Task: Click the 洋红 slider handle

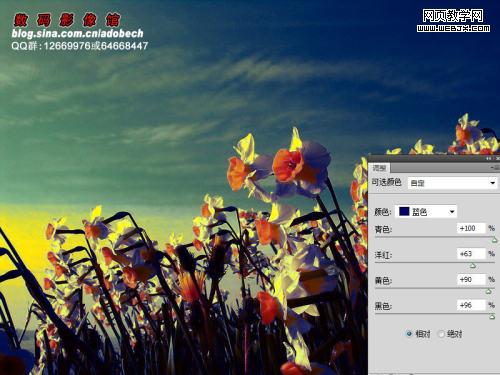Action: pos(473,266)
